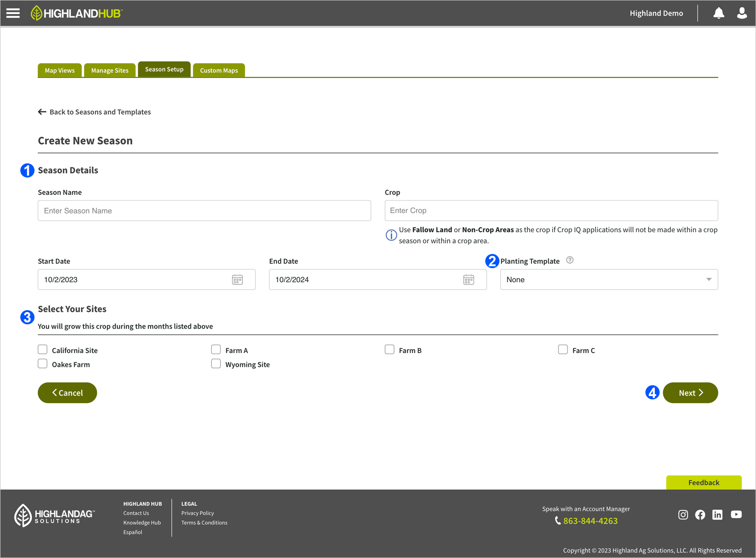The width and height of the screenshot is (756, 558).
Task: Open the Start Date calendar picker
Action: click(237, 280)
